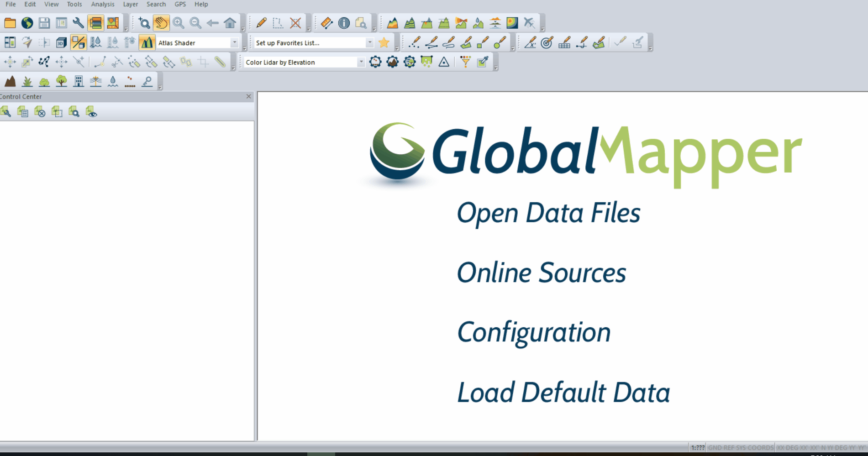Screen dimensions: 868x456
Task: Open the File menu
Action: pos(11,4)
